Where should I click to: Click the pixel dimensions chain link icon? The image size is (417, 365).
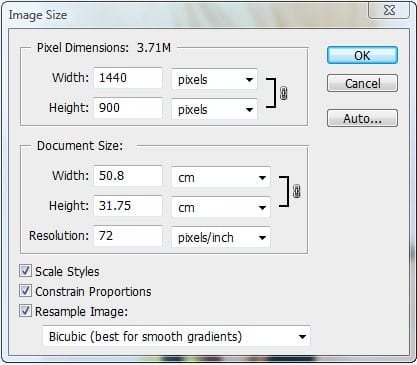(284, 93)
